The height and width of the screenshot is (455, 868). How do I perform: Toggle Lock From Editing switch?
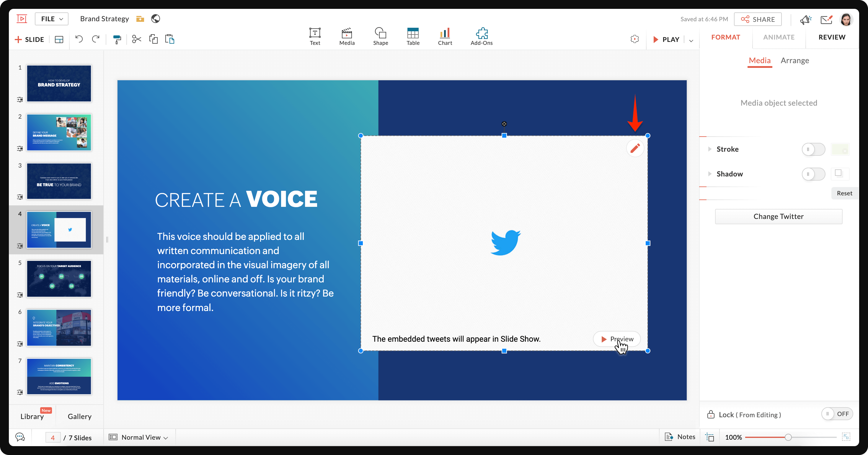point(837,414)
